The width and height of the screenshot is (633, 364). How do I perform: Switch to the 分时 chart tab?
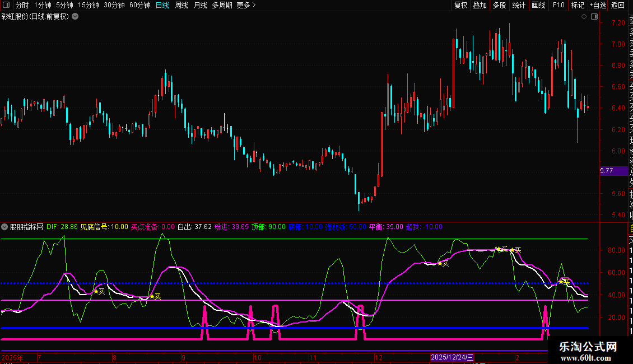[x=22, y=5]
